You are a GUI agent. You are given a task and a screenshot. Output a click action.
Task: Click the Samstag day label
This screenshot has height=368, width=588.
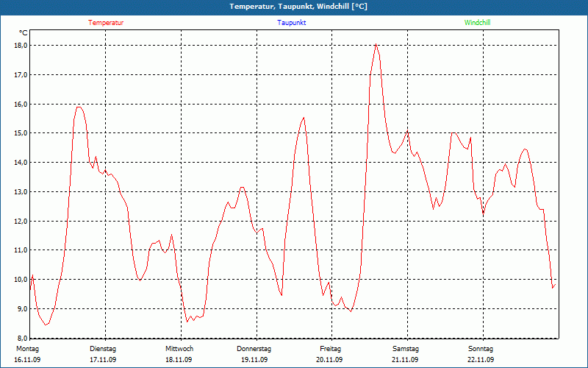[x=406, y=349]
